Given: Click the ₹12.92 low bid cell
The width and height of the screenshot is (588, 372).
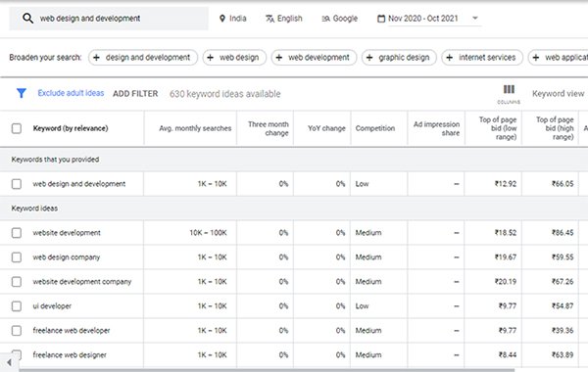Looking at the screenshot, I should tap(506, 184).
